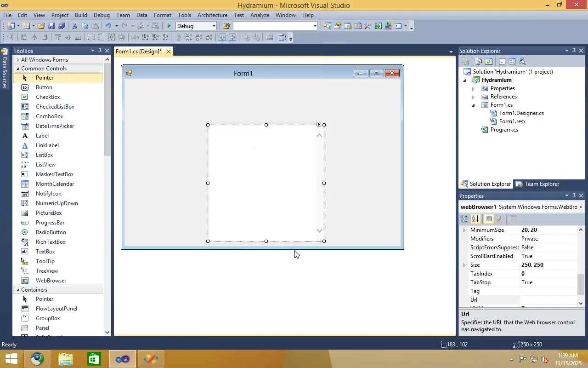Select the RadioButton control in the Toolbox

(x=51, y=232)
